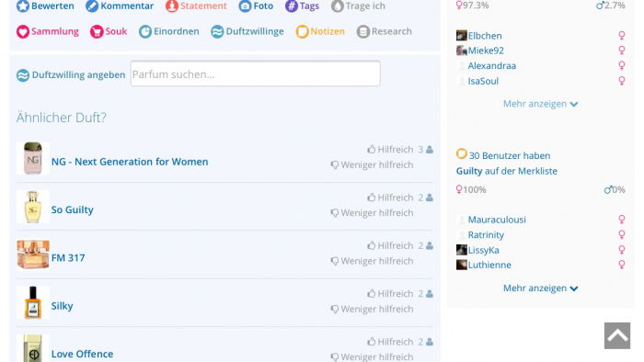Click thumbs-up Hilfreich for NG - Next Generation
Image resolution: width=644 pixels, height=362 pixels.
pyautogui.click(x=390, y=150)
